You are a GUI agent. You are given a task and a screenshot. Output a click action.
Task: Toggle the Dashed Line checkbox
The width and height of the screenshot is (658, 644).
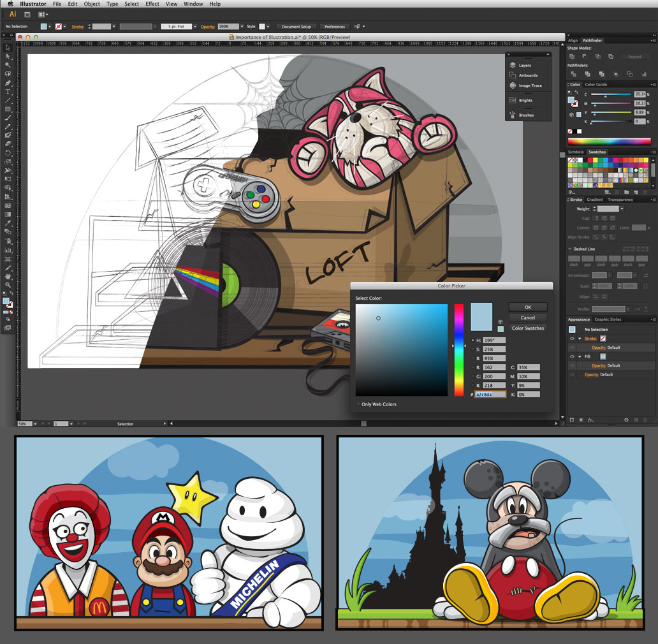pyautogui.click(x=570, y=249)
